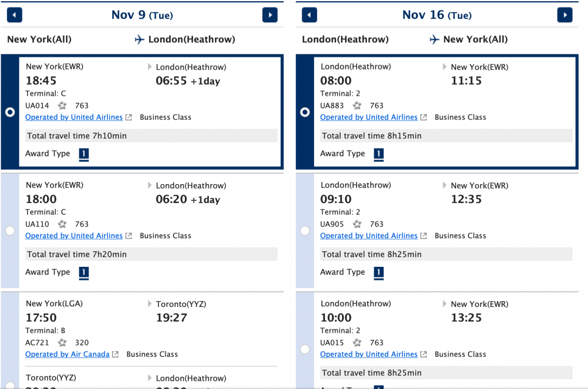Click the Award Type "1" badge for flight UA883
588x389 pixels.
tap(378, 154)
